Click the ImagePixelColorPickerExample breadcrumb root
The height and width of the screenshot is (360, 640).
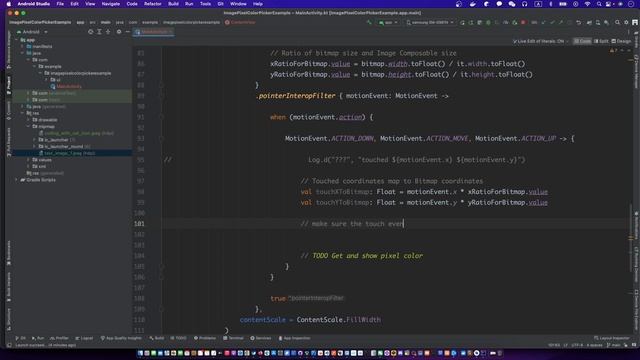click(x=40, y=22)
